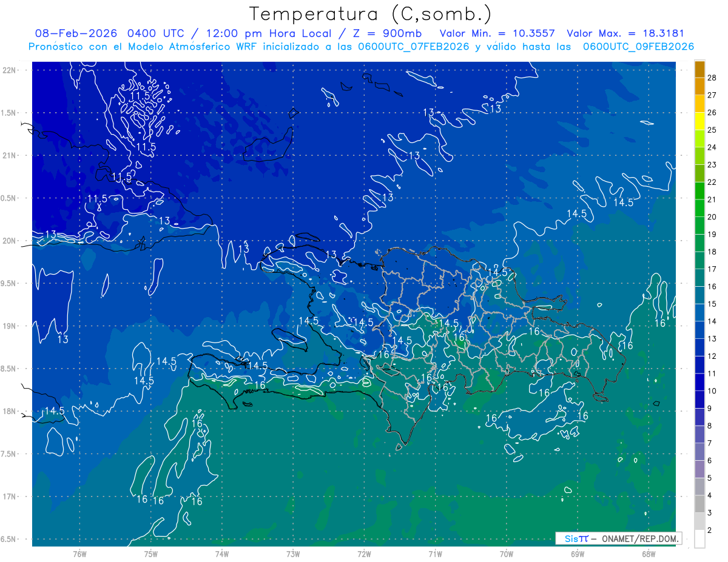Click the orange swatch between 27 and 28
Viewport: 728px width, 562px height.
(x=699, y=86)
